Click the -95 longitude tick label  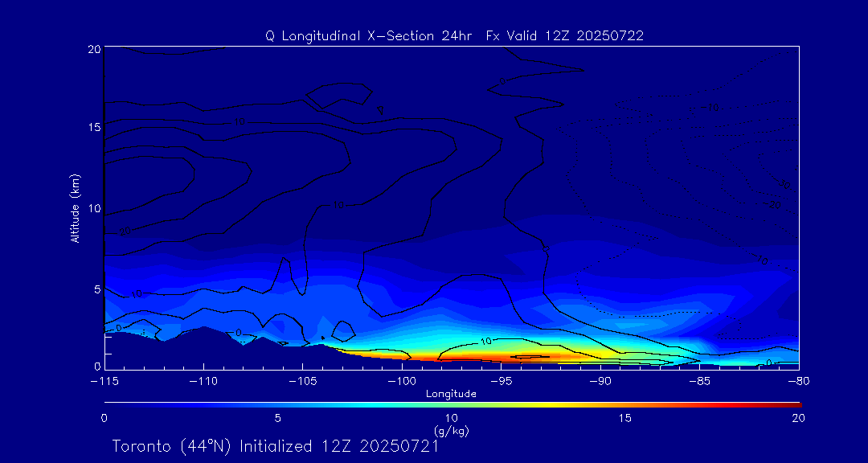[501, 381]
